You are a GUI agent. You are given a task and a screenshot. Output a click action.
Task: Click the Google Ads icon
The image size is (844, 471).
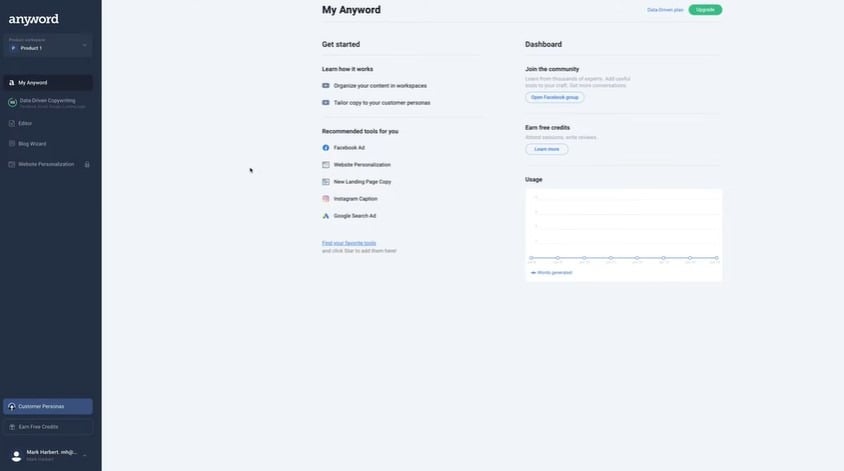point(326,216)
